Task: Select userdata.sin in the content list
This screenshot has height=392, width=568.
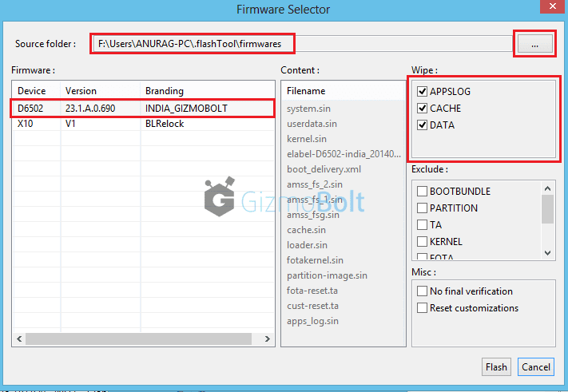Action: click(312, 124)
